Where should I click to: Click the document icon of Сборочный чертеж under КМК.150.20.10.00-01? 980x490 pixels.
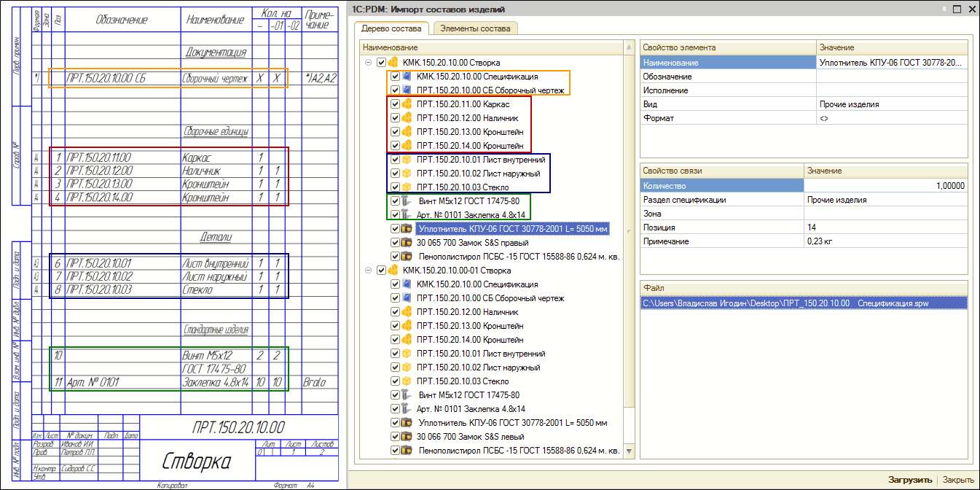pyautogui.click(x=407, y=297)
